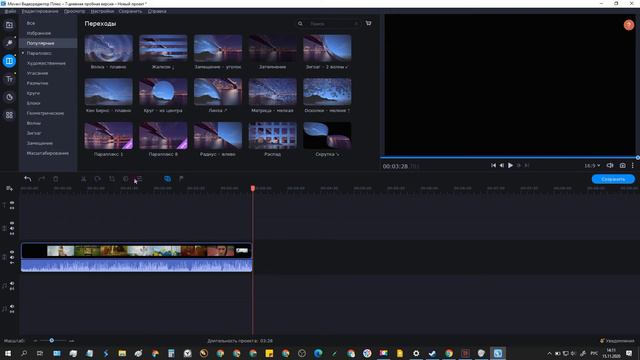Expand the Параллакс category arrow

coord(23,53)
